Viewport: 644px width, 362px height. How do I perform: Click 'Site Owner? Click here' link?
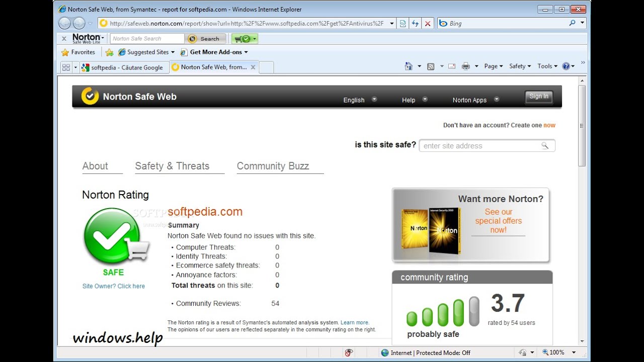[x=114, y=286]
